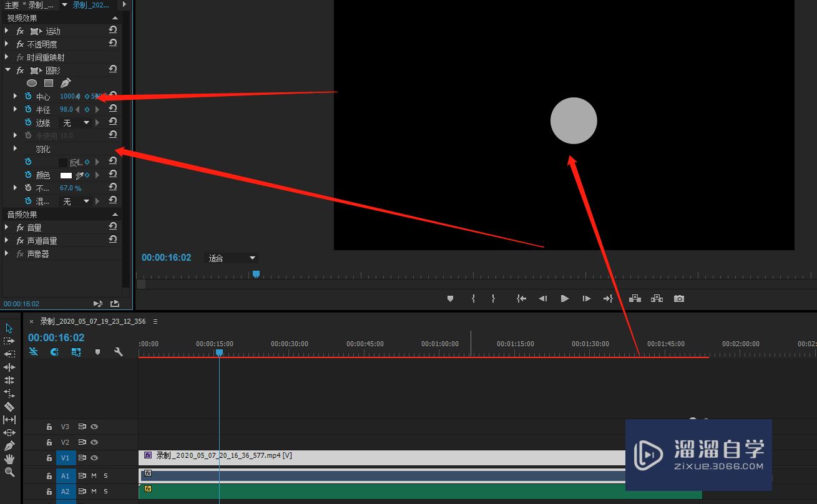Toggle V2 track visibility eye
Screen dimensions: 817x504
coord(94,442)
